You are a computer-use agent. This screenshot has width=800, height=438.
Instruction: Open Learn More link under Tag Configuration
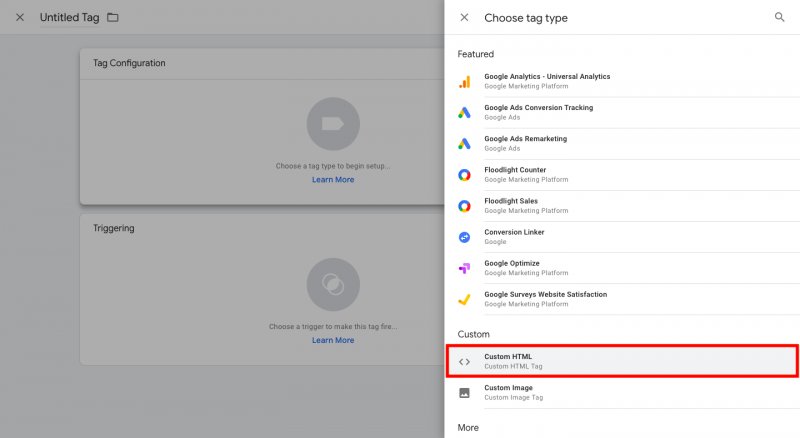(333, 180)
